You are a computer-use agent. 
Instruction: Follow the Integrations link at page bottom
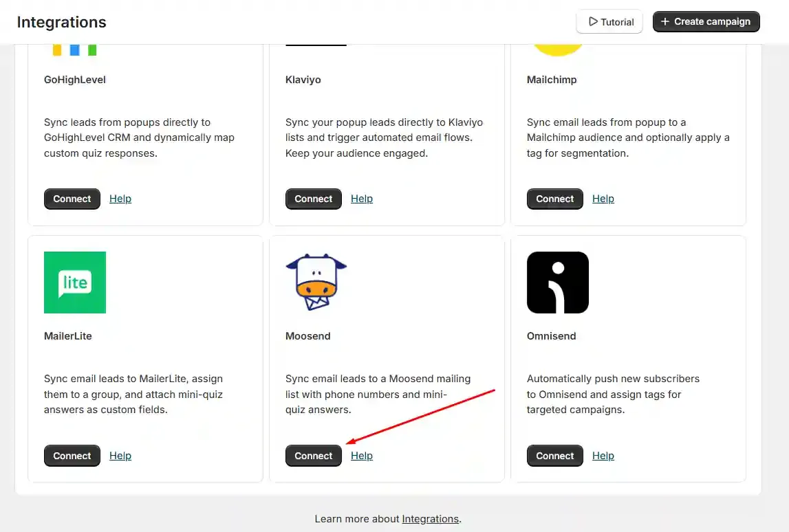pyautogui.click(x=430, y=519)
